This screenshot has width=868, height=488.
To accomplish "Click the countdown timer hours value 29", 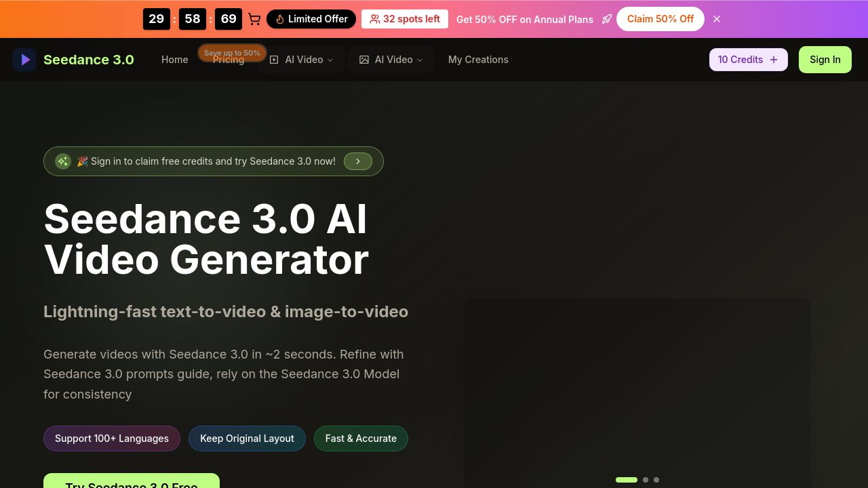I will tap(157, 19).
